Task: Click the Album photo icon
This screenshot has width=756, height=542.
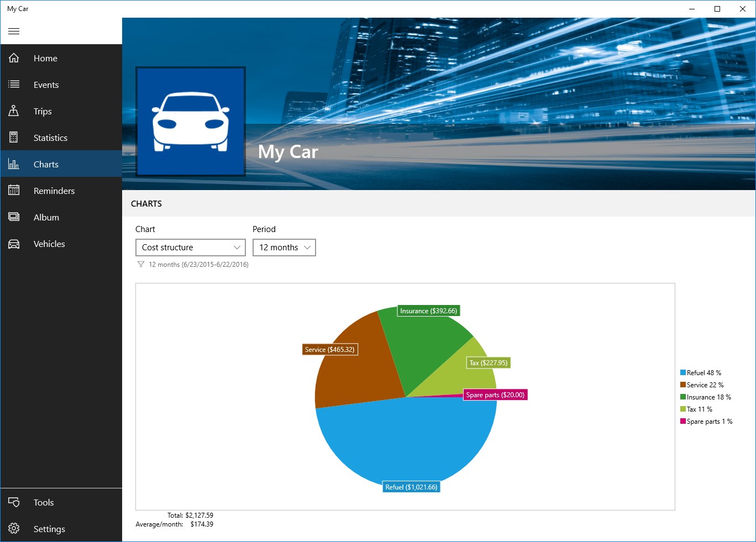Action: [x=14, y=217]
